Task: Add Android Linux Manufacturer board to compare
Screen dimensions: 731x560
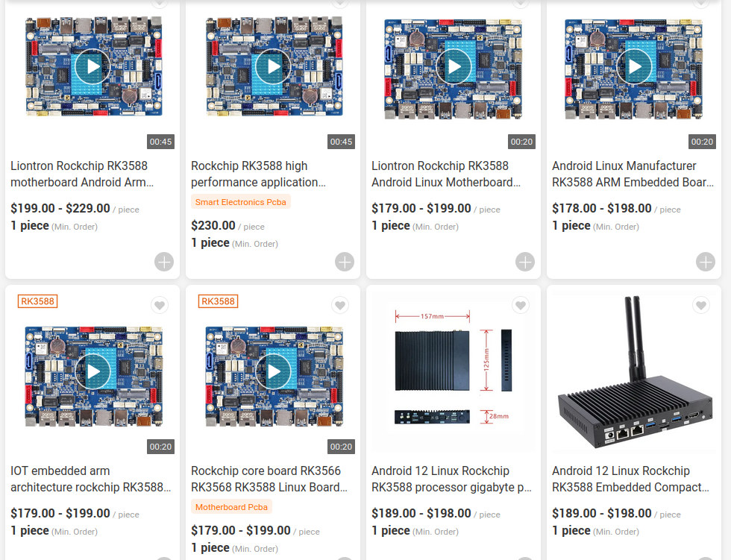Action: pyautogui.click(x=706, y=262)
